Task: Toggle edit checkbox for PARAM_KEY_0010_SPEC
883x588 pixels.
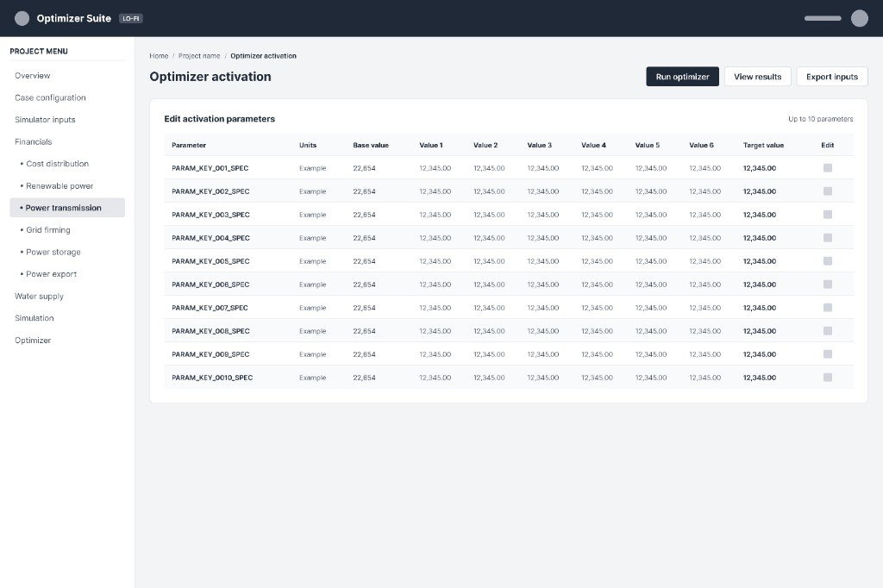Action: (x=827, y=378)
